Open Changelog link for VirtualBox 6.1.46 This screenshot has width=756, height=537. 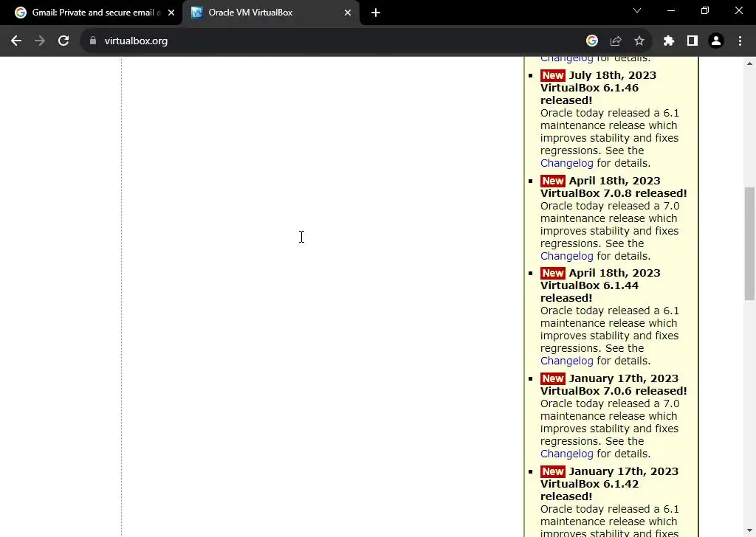566,163
